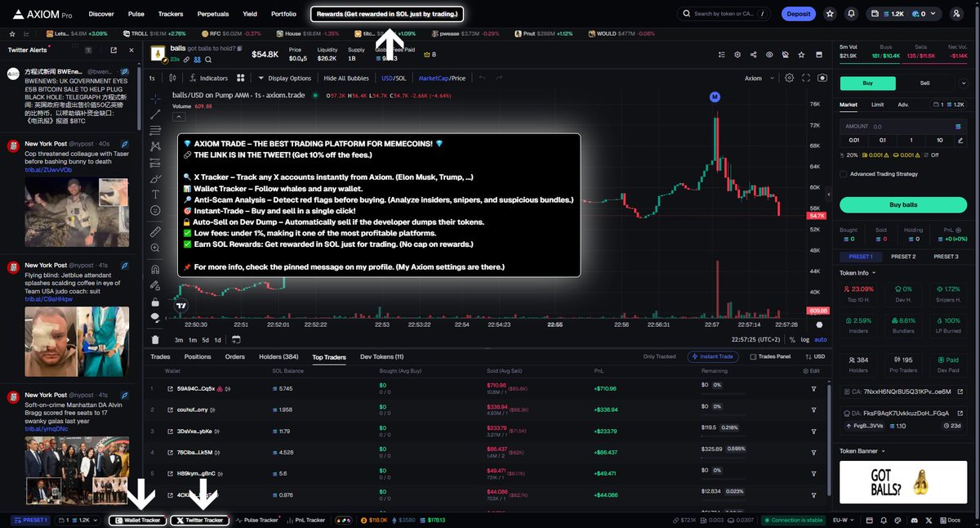Toggle Only Tracked filter
980x528 pixels.
point(659,356)
